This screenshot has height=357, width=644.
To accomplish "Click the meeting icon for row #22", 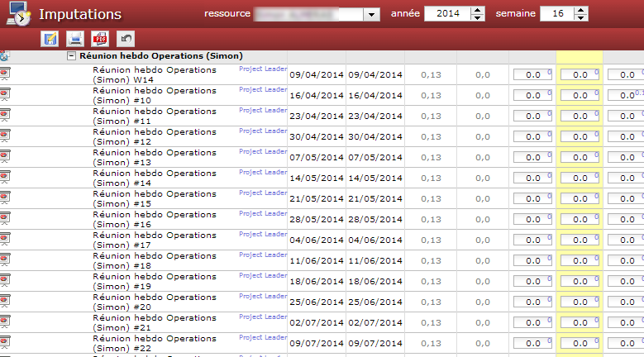I will [5, 343].
